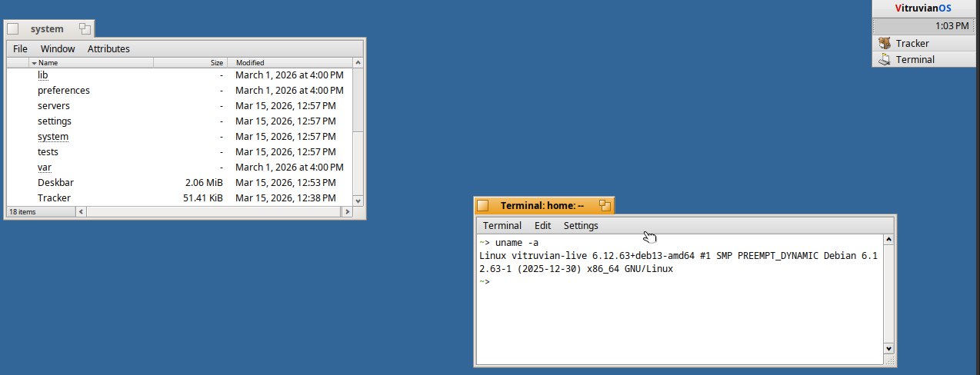Click the Terminal window resize corner grip

(x=889, y=360)
